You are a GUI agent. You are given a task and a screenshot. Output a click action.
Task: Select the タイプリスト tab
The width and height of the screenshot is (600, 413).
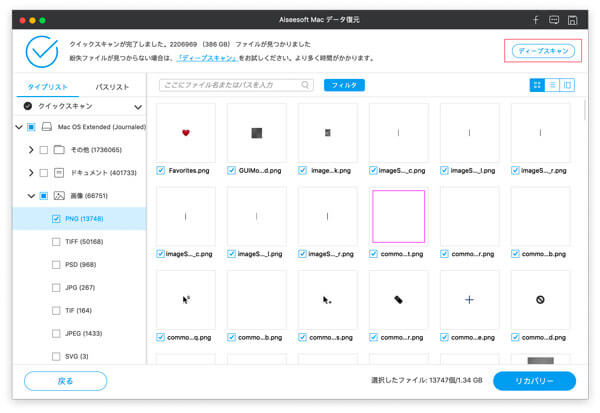[x=47, y=87]
